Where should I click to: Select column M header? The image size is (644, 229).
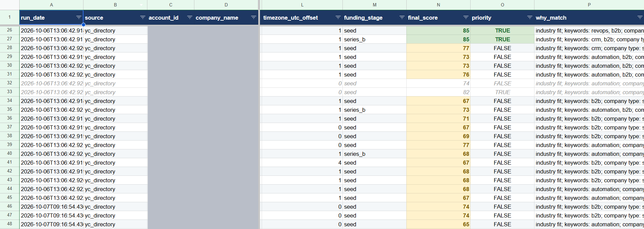(375, 5)
